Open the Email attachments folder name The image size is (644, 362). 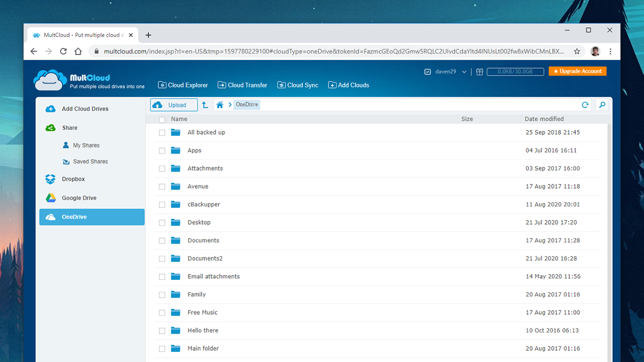pos(214,276)
